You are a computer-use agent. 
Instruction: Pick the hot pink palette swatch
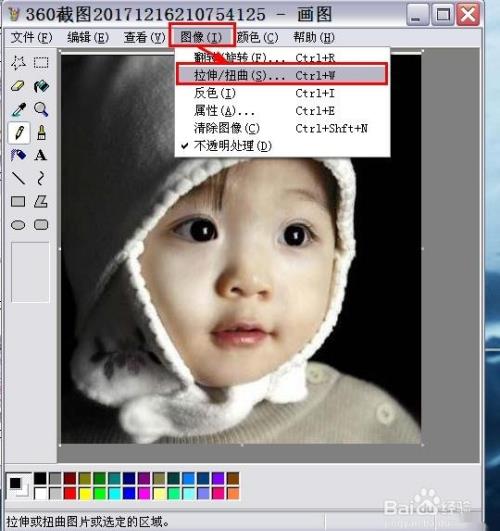(x=218, y=493)
